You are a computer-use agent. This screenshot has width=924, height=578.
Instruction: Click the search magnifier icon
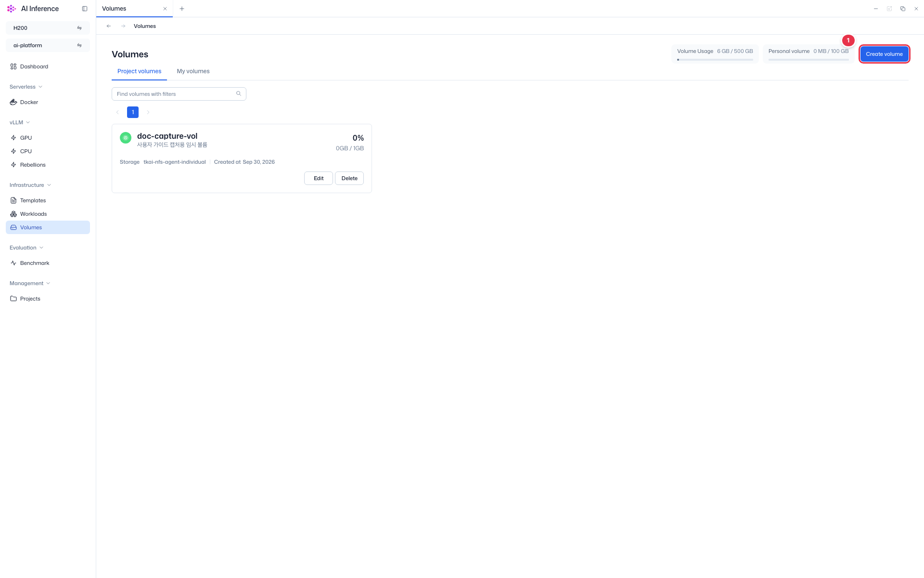coord(239,93)
